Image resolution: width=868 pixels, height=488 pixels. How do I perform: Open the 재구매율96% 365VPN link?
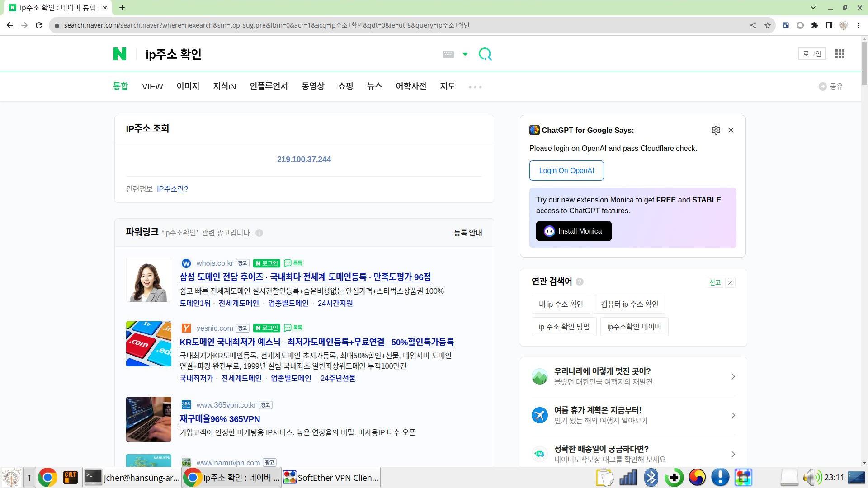[x=220, y=419]
